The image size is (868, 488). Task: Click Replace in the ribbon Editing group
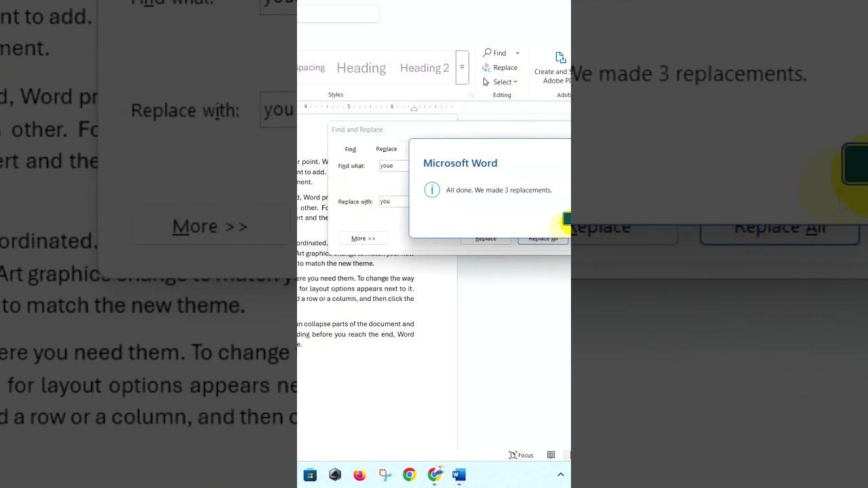tap(500, 68)
